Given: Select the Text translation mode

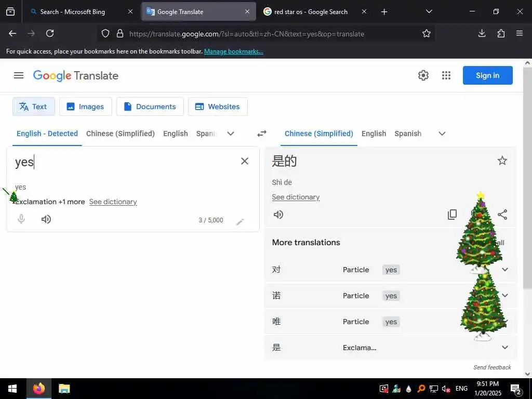Looking at the screenshot, I should [34, 107].
